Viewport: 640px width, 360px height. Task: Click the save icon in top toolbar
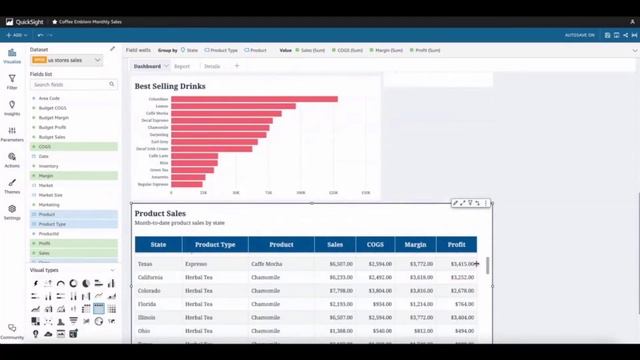(x=607, y=35)
